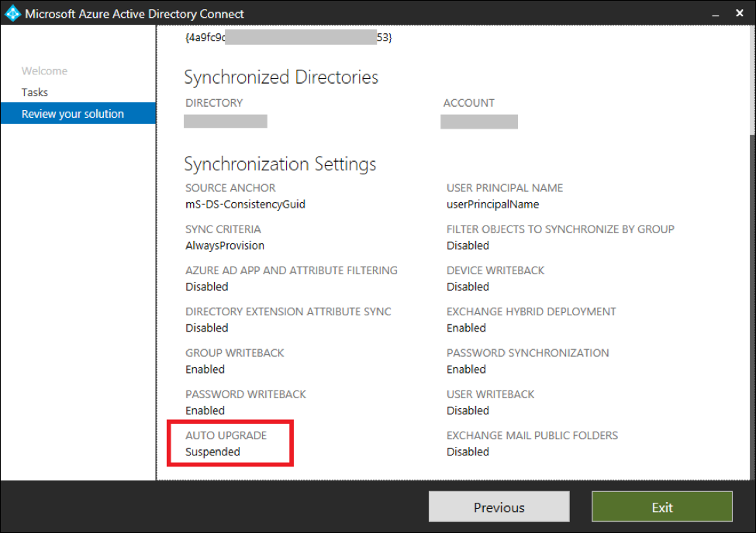The image size is (756, 533).
Task: Open the Review your solution page
Action: click(70, 113)
